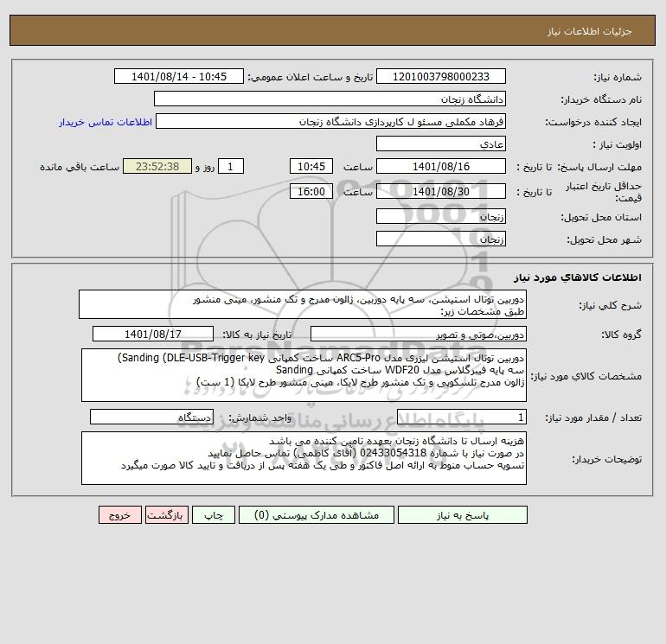Click the request creator field فرهاد مکملی
The width and height of the screenshot is (666, 644).
pos(331,122)
